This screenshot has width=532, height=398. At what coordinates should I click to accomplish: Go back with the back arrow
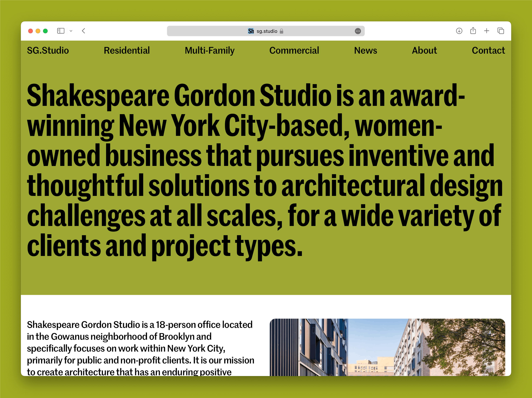tap(83, 31)
